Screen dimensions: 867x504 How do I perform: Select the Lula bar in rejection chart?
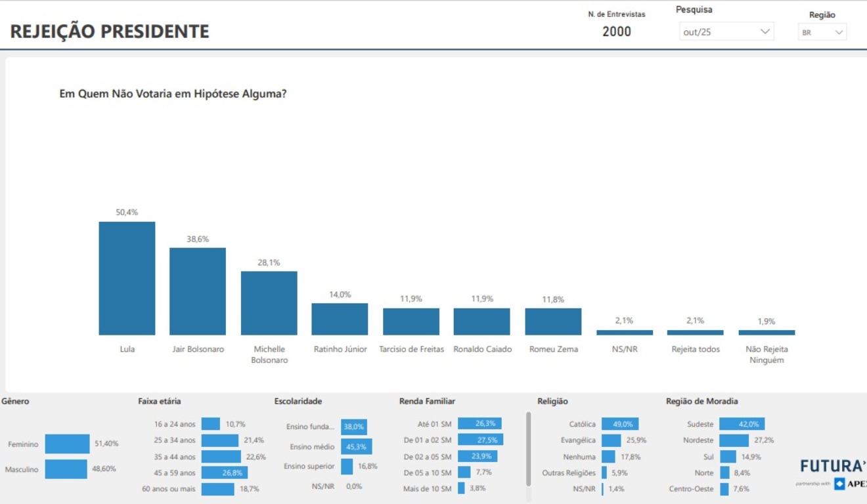[x=127, y=278]
